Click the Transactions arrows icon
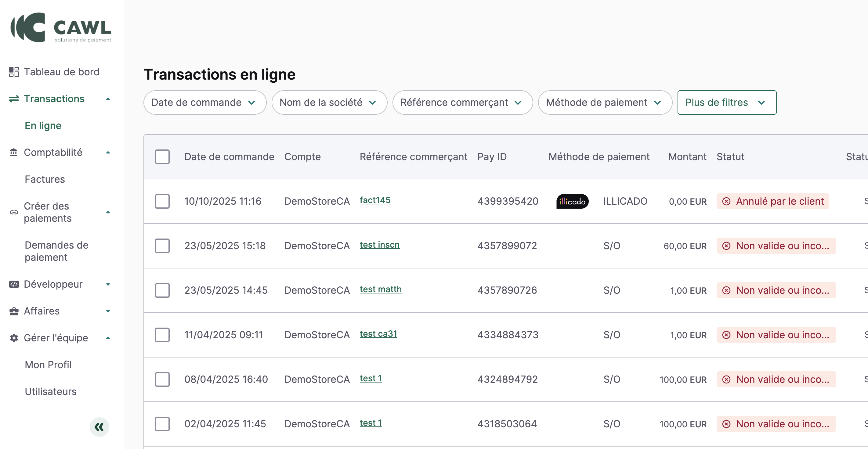The width and height of the screenshot is (868, 449). (x=14, y=99)
